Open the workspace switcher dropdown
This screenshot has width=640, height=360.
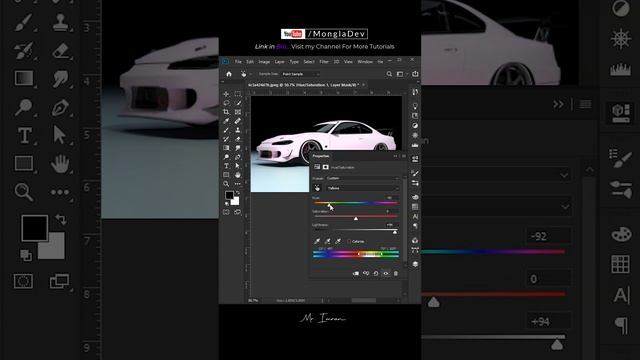pos(401,74)
